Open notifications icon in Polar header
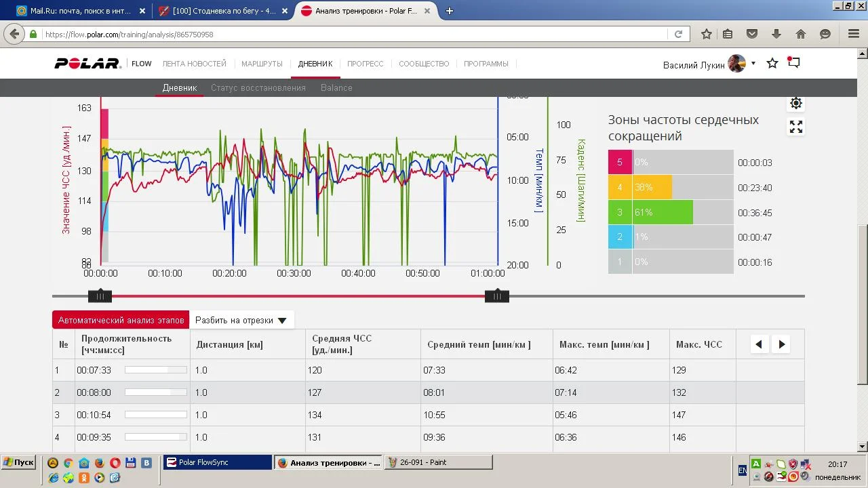Image resolution: width=868 pixels, height=488 pixels. click(x=794, y=63)
